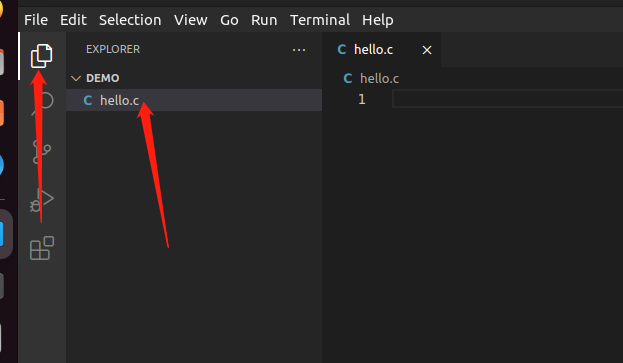Screen dimensions: 623x363
Task: Open the Help menu
Action: point(377,20)
